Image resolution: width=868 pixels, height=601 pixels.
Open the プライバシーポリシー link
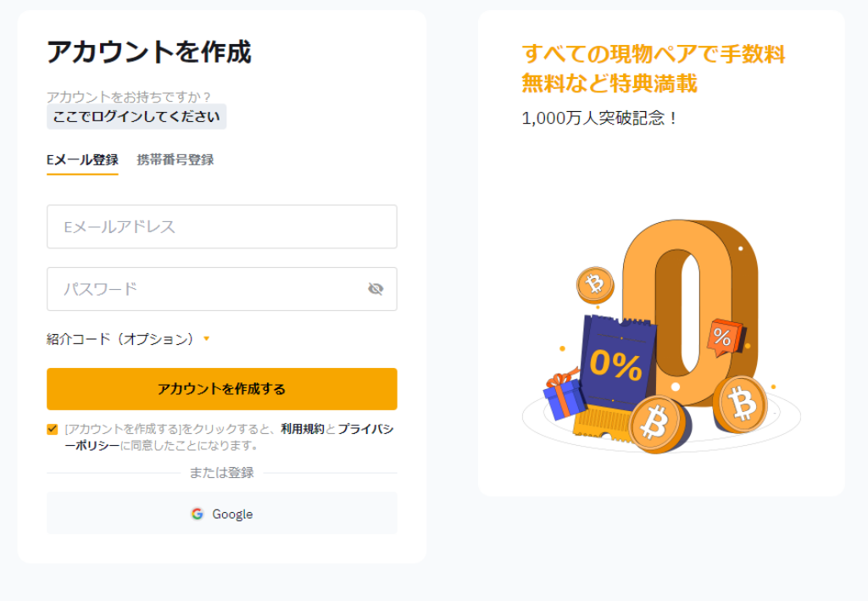365,429
